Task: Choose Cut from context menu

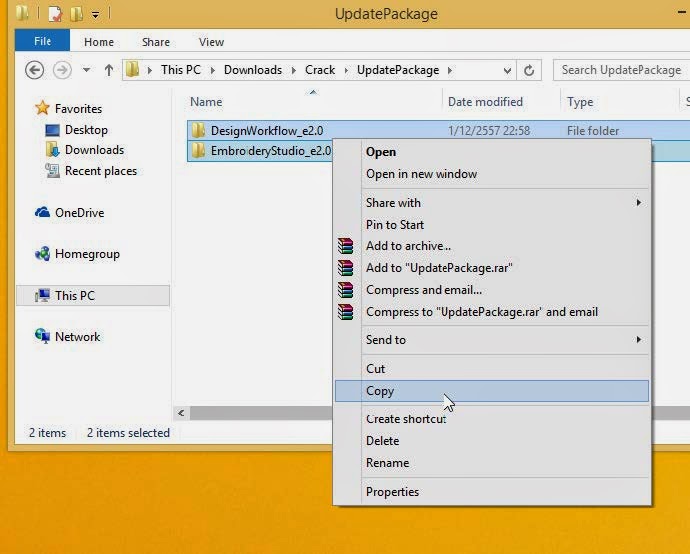Action: (x=492, y=369)
